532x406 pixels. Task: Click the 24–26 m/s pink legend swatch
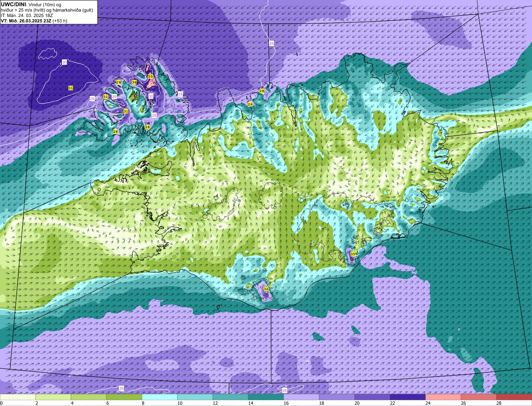[x=443, y=397]
